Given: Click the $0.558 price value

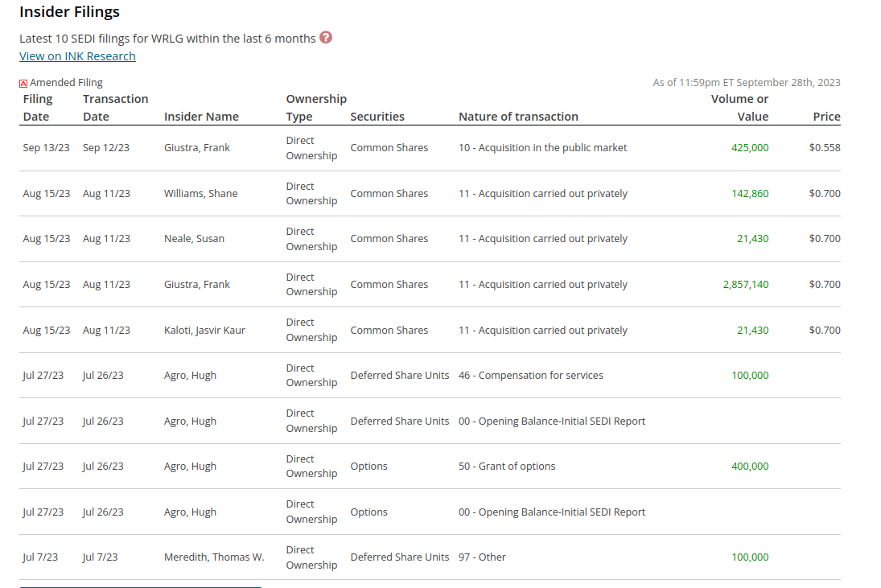Looking at the screenshot, I should [825, 148].
